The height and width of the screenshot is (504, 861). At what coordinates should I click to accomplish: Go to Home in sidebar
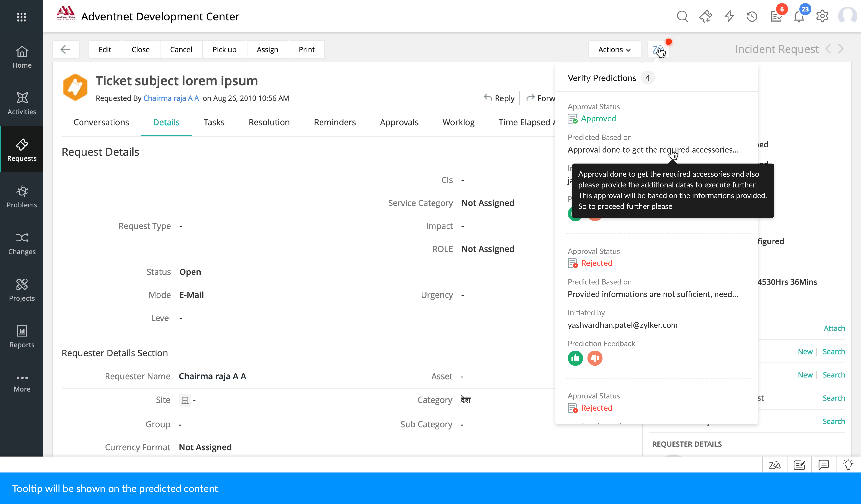coord(22,57)
